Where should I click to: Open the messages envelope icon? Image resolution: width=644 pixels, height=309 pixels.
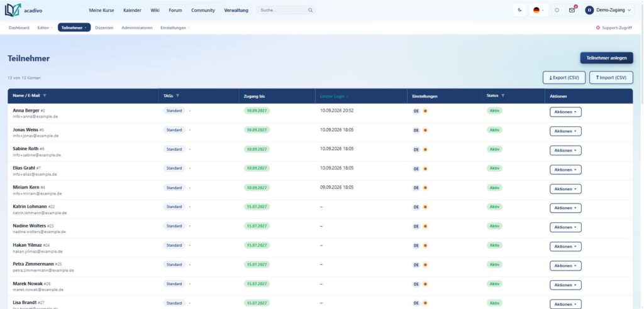tap(572, 10)
